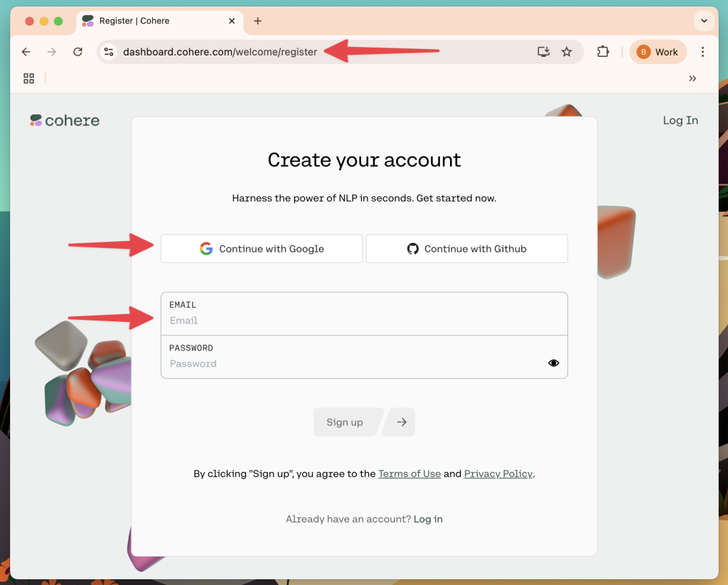
Task: Select the Cohere logo
Action: pos(64,120)
